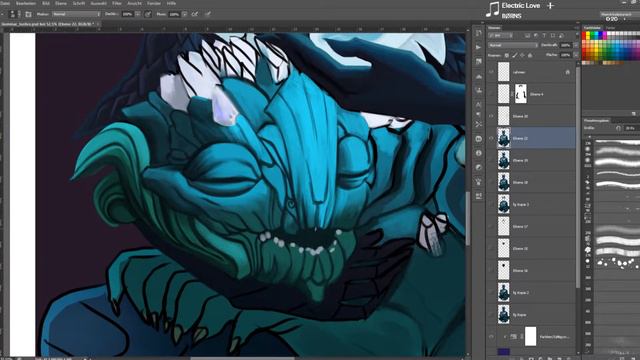Pick the blue swatch in first row

point(600,33)
